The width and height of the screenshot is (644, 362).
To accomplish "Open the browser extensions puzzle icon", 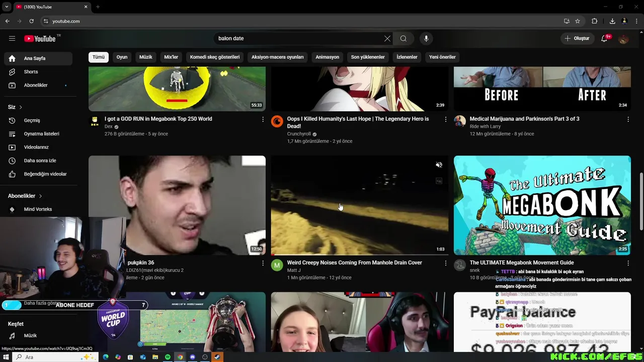I will [x=595, y=21].
